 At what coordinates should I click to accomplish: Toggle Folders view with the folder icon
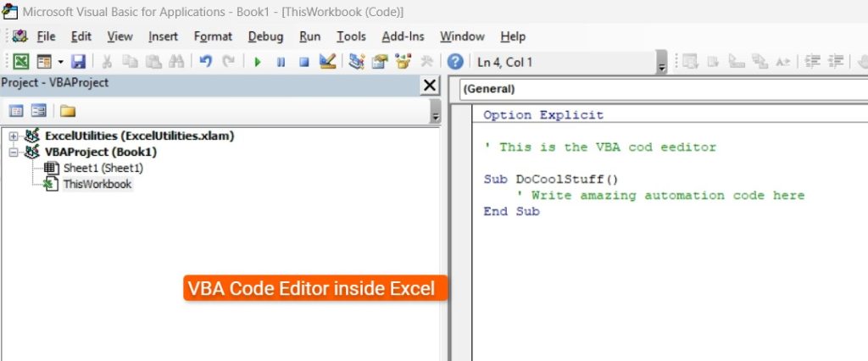coord(68,111)
